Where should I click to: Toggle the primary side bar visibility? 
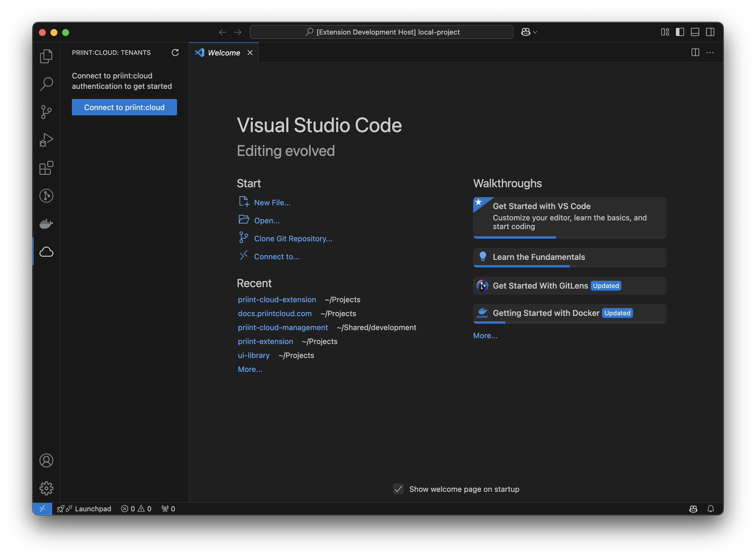(x=680, y=32)
